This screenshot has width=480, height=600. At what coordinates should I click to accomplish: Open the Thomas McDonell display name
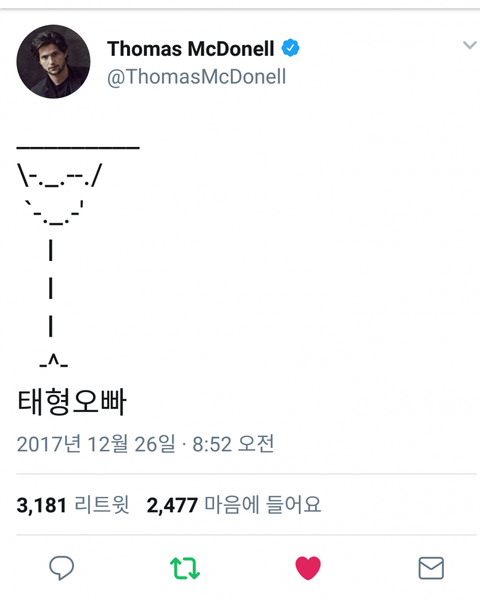click(x=191, y=49)
